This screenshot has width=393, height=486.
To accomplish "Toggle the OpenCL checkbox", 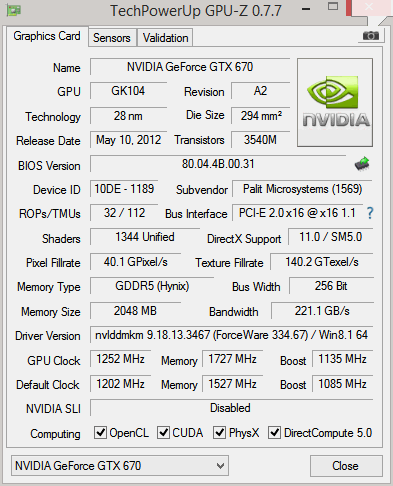I will coord(101,432).
